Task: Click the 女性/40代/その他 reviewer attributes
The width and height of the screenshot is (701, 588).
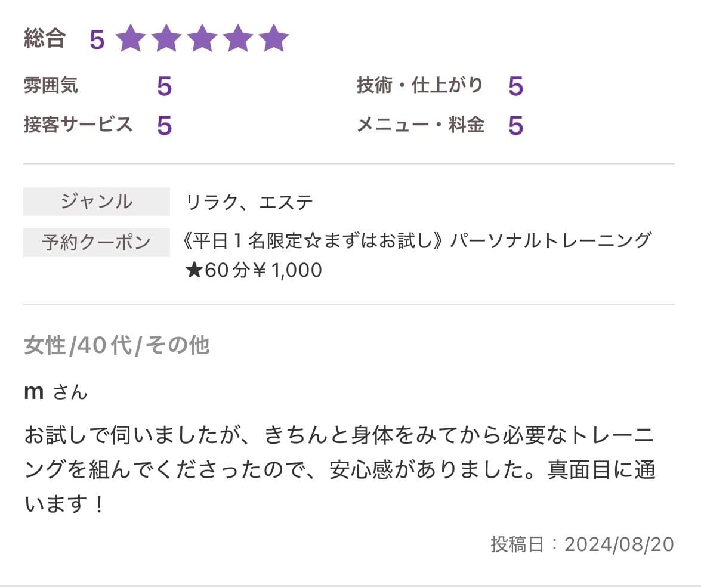Action: pyautogui.click(x=116, y=345)
